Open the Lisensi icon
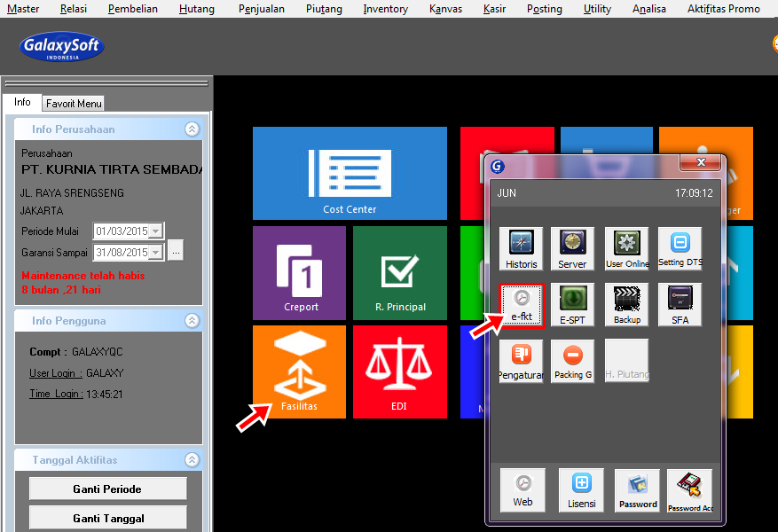 pyautogui.click(x=581, y=489)
